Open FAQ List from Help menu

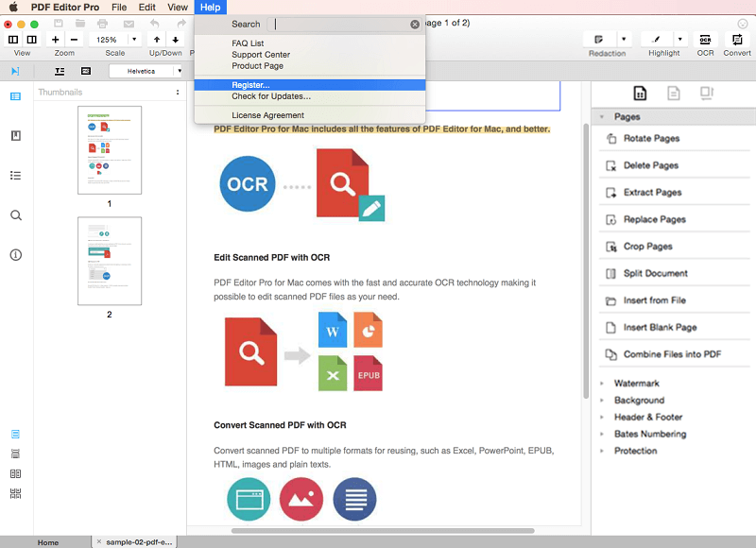[x=310, y=43]
